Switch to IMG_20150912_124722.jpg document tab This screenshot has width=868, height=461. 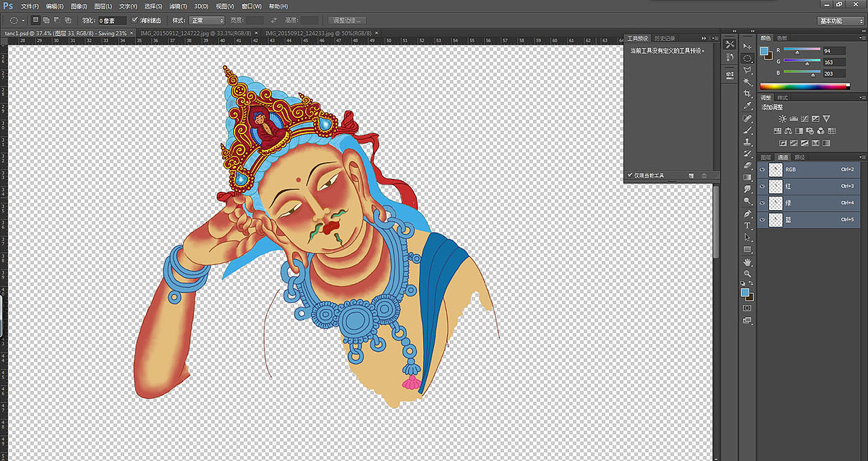pos(195,33)
